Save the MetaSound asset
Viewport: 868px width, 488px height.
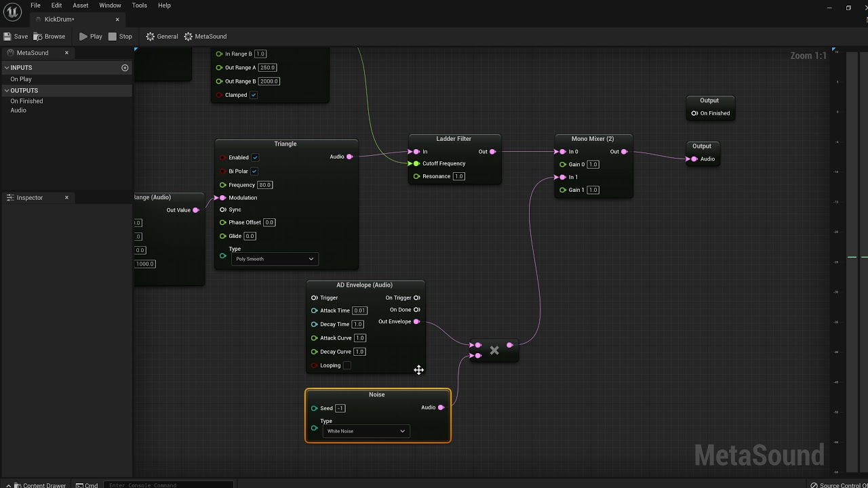tap(16, 37)
